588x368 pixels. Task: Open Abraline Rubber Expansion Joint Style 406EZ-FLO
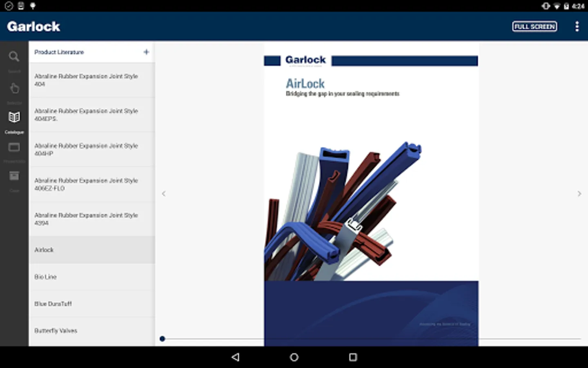point(92,184)
